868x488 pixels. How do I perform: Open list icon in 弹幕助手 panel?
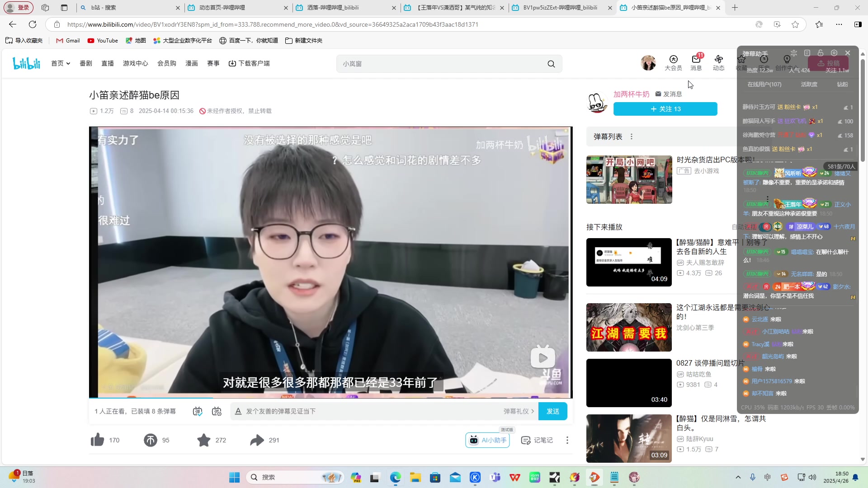pos(807,53)
